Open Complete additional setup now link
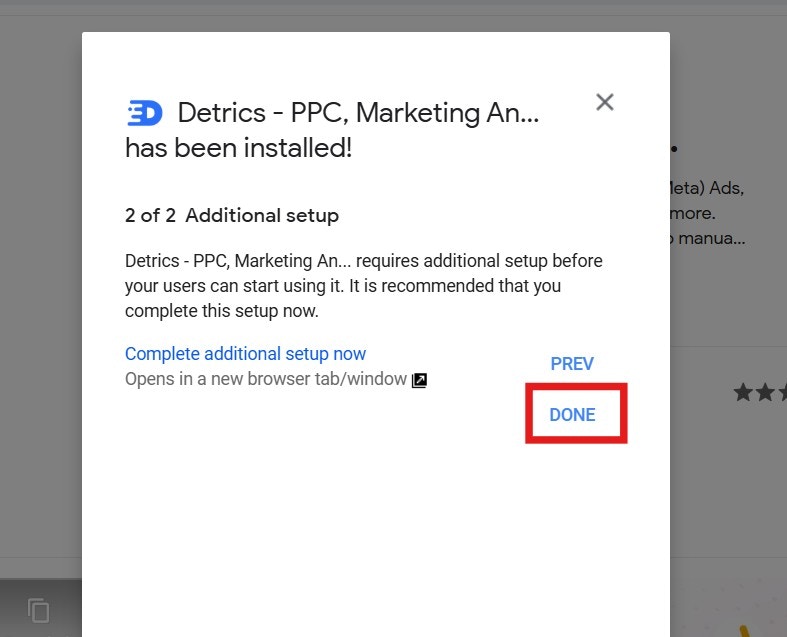The image size is (787, 637). 245,354
